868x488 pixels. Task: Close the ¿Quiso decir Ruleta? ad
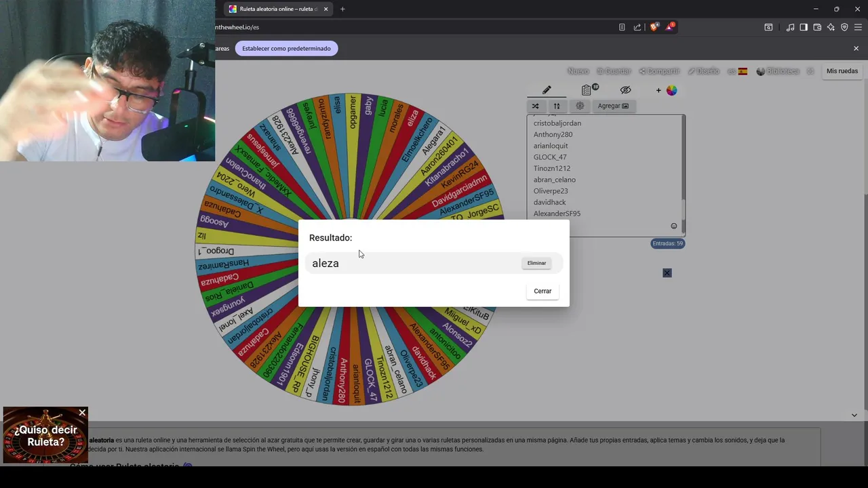click(x=82, y=413)
